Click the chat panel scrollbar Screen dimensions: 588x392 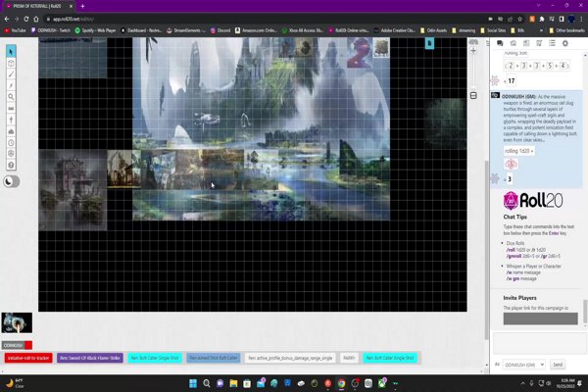coord(585,312)
